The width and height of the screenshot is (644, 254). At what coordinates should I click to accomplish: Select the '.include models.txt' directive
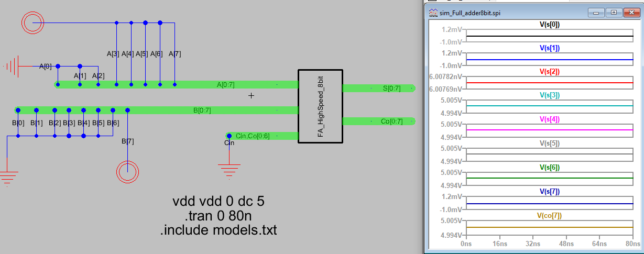pyautogui.click(x=219, y=229)
